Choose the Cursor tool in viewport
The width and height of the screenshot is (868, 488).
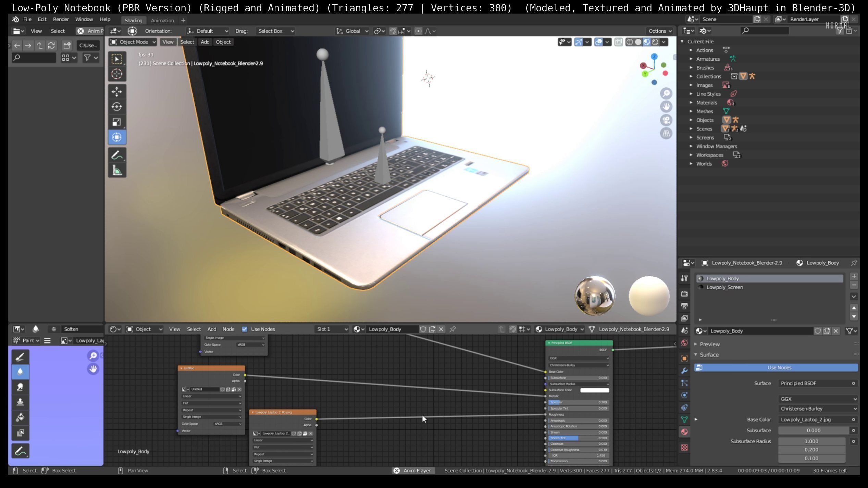click(117, 74)
